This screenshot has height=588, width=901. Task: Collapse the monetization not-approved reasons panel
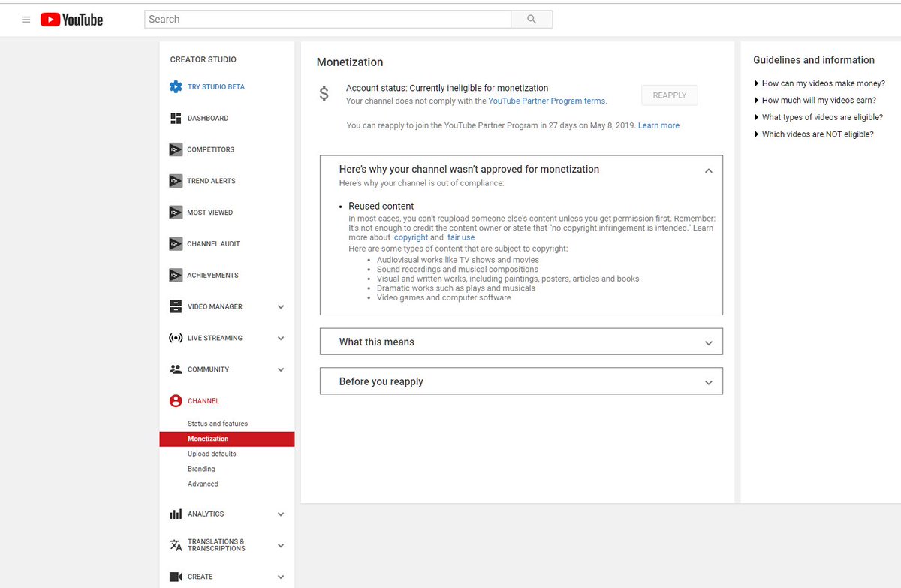(708, 170)
